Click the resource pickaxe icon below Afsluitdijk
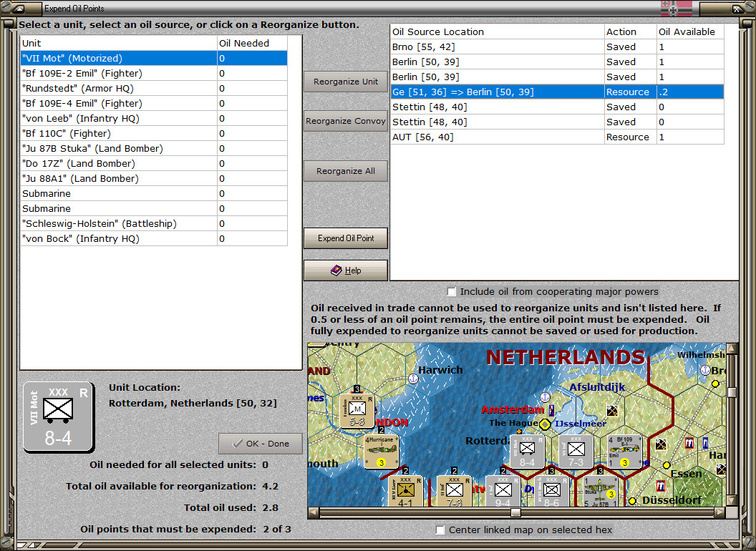This screenshot has height=551, width=756. point(612,411)
